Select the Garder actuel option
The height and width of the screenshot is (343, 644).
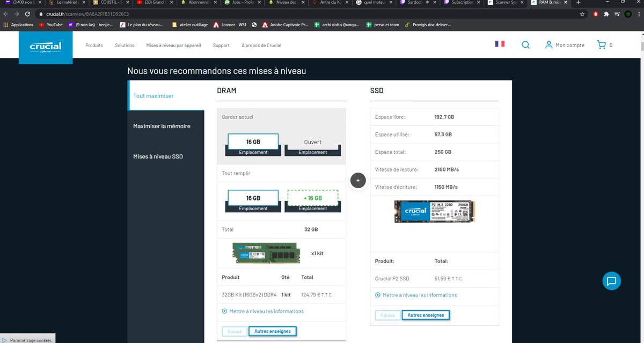tap(237, 117)
